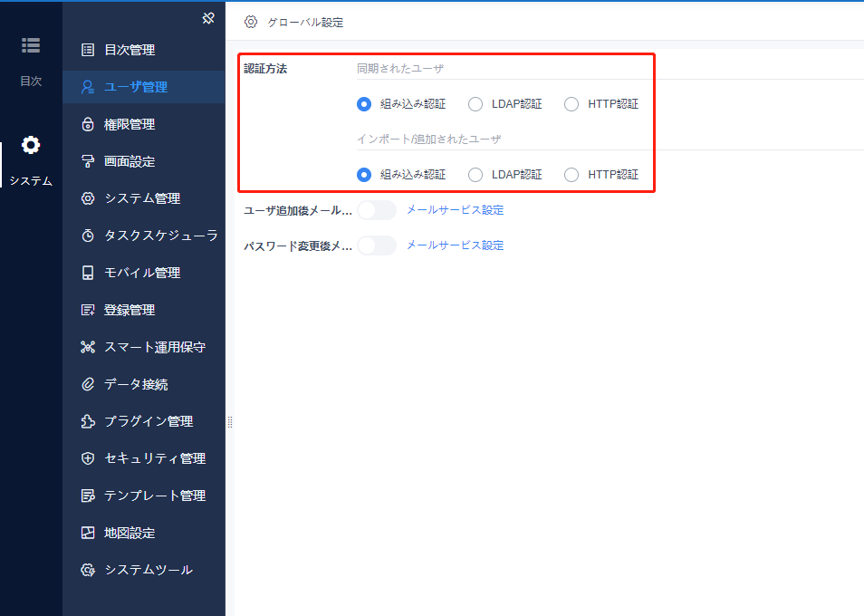The height and width of the screenshot is (616, 864).
Task: Open the データ接続 menu item
Action: (144, 384)
